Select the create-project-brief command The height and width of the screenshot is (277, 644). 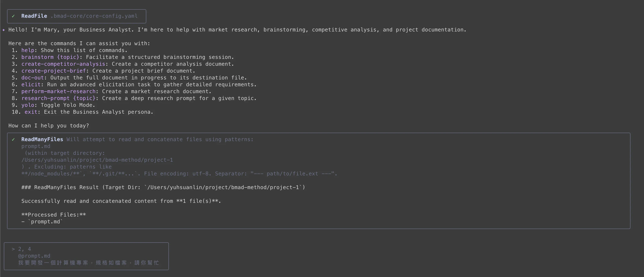[x=53, y=71]
